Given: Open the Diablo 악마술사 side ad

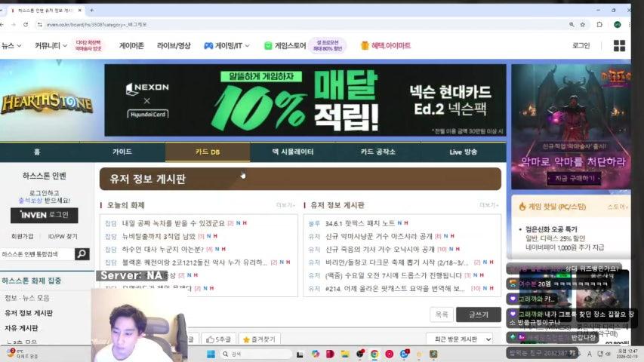Looking at the screenshot, I should click(571, 127).
